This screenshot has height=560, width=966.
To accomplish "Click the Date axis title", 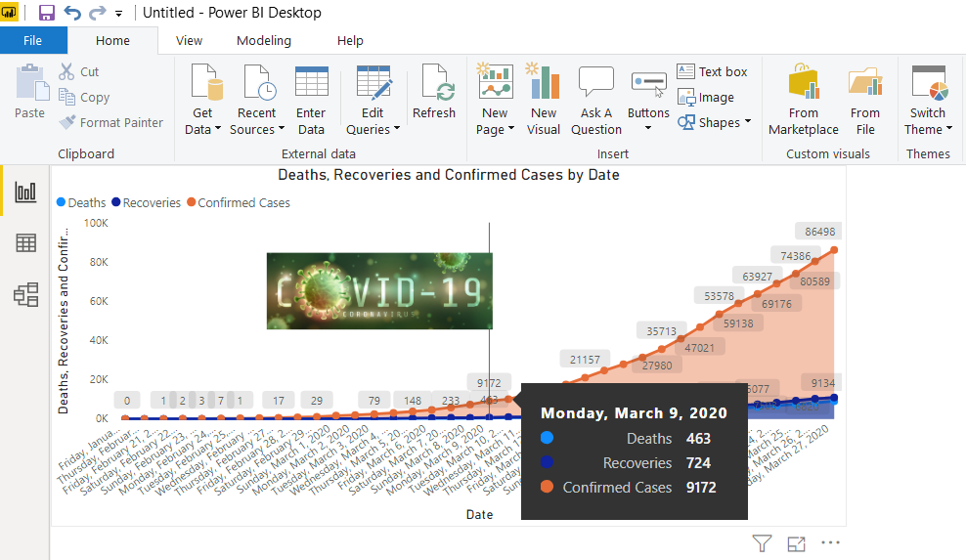I will (x=479, y=514).
